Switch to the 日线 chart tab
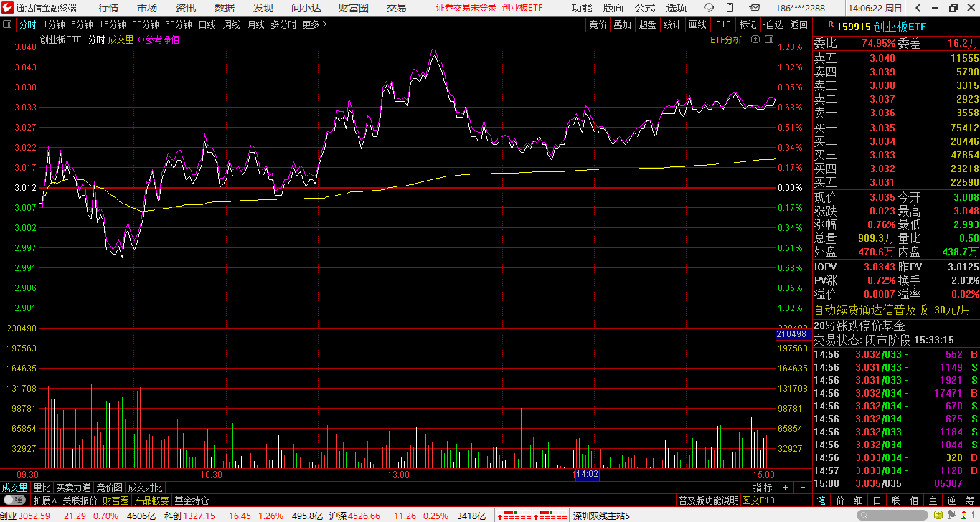Image resolution: width=980 pixels, height=522 pixels. coord(207,24)
